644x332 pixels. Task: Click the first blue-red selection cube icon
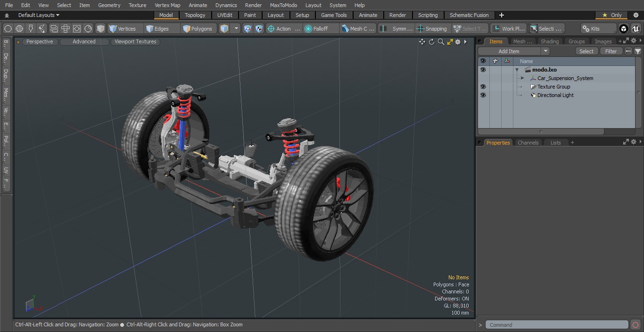click(248, 29)
